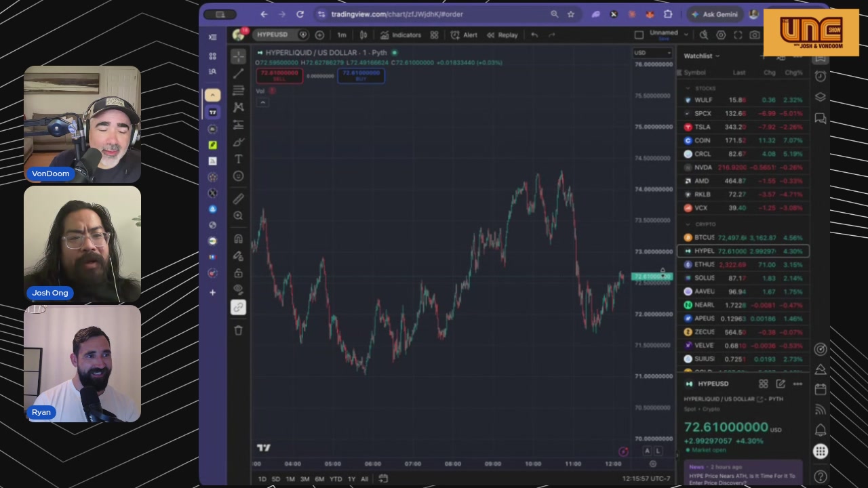Open the USD currency dropdown
The height and width of the screenshot is (488, 868).
tap(652, 53)
